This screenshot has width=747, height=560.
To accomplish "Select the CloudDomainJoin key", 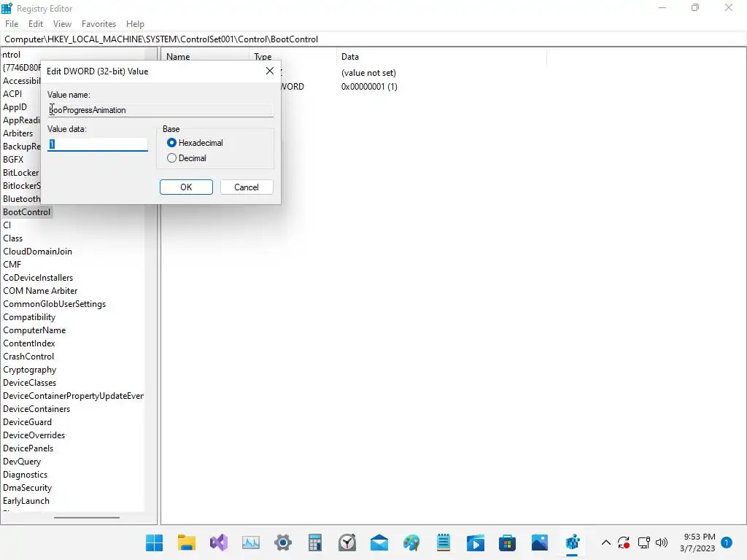I will coord(38,252).
